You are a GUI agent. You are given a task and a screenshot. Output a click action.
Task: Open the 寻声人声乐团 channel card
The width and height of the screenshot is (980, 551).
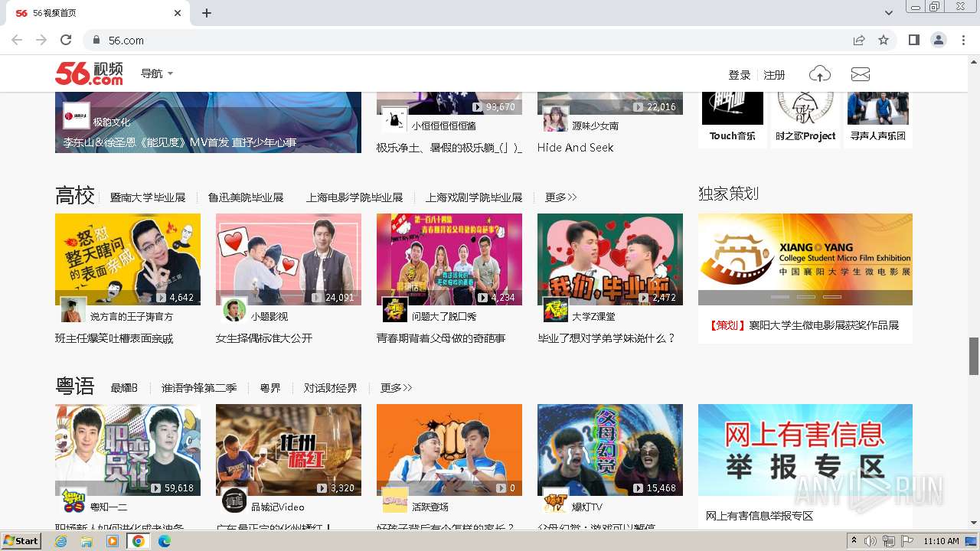point(878,119)
